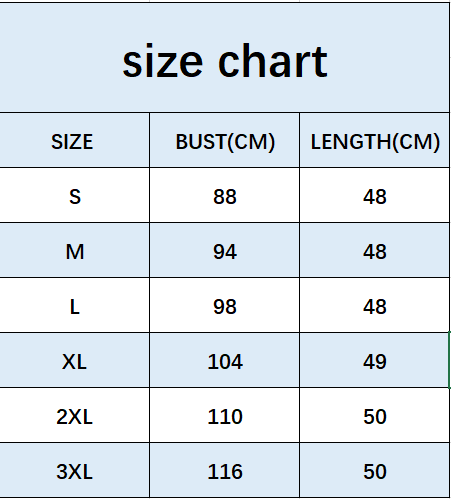
Task: Select the bust value 116 cell
Action: point(225,470)
